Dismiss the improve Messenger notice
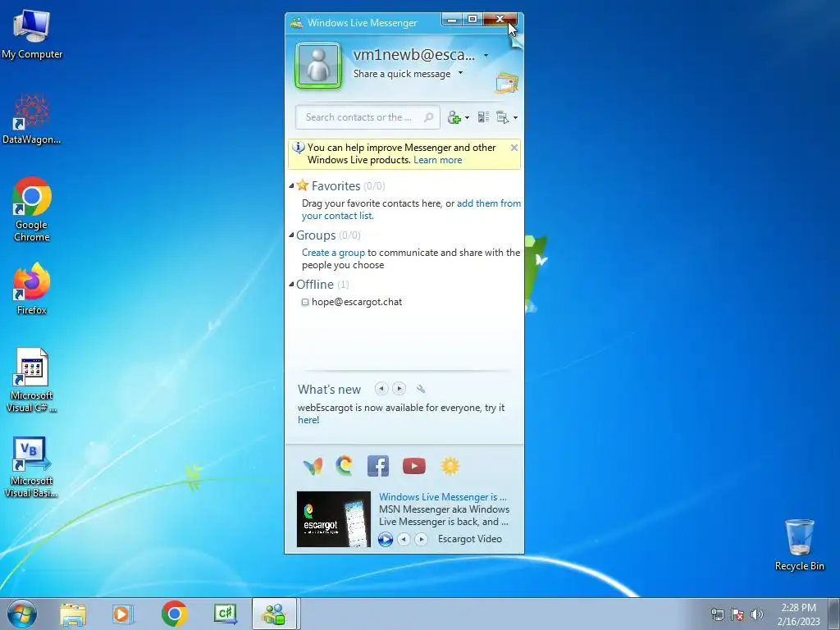Image resolution: width=840 pixels, height=630 pixels. [514, 148]
